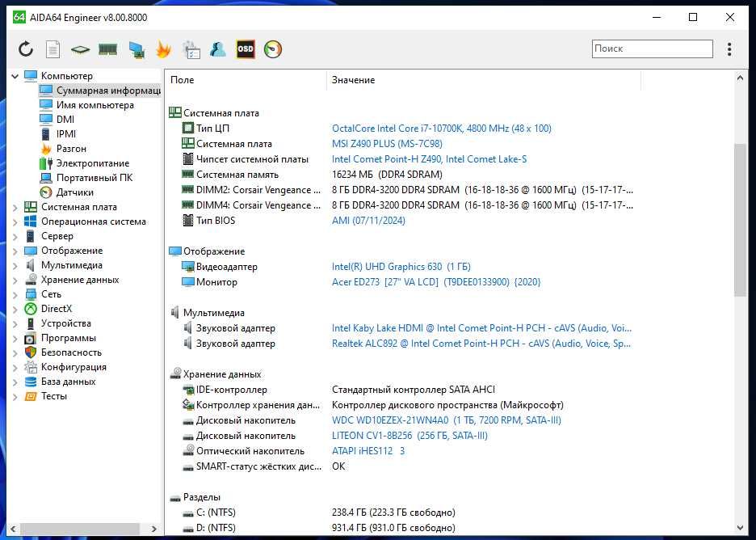Expand the Отображение tree node
Image resolution: width=756 pixels, height=540 pixels.
15,251
